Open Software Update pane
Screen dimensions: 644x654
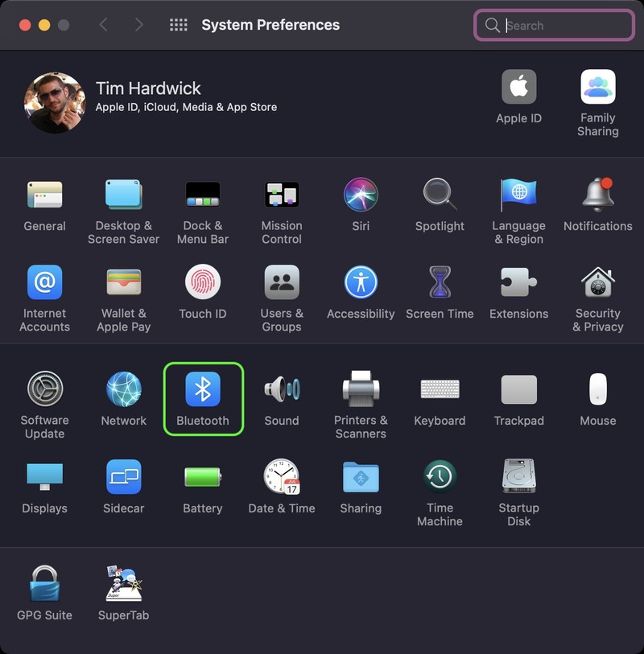[45, 390]
